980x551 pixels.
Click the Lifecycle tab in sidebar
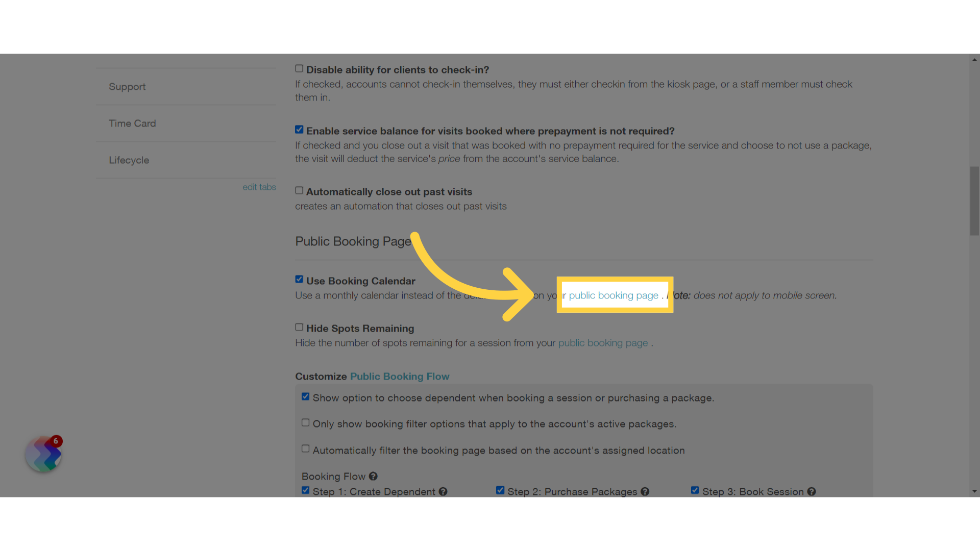point(129,160)
